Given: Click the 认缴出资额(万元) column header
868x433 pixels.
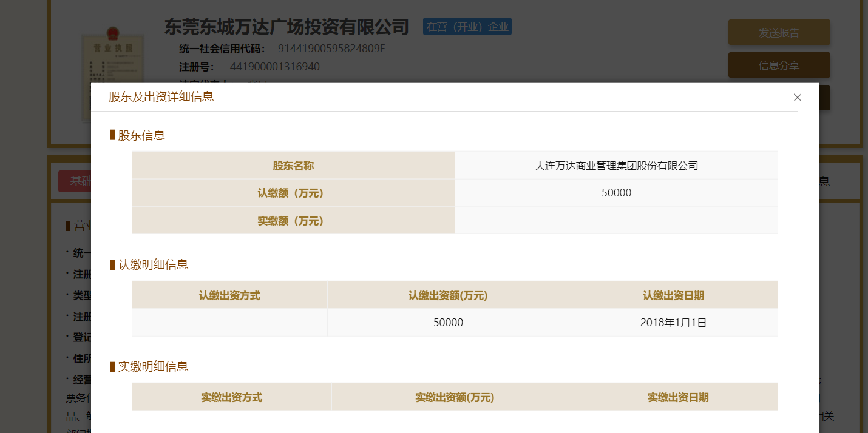Looking at the screenshot, I should coord(448,295).
